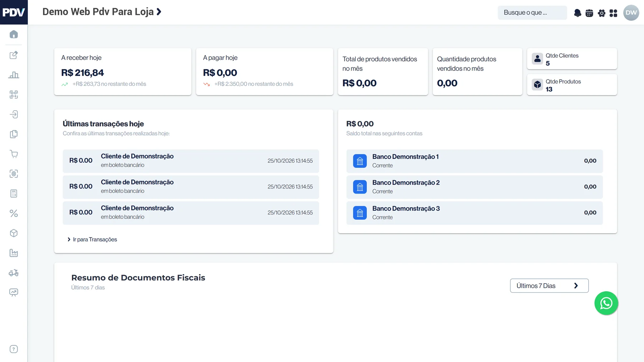Select the percent discount sidebar icon
644x362 pixels.
(x=14, y=214)
